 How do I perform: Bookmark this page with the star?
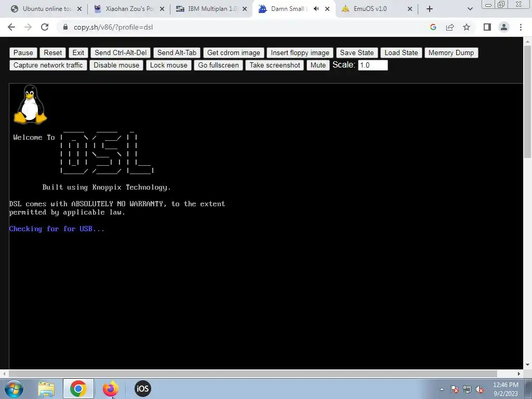(x=467, y=27)
